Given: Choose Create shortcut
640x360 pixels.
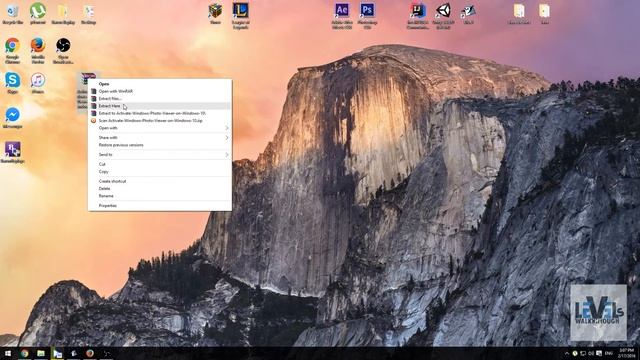Looking at the screenshot, I should coord(160,181).
